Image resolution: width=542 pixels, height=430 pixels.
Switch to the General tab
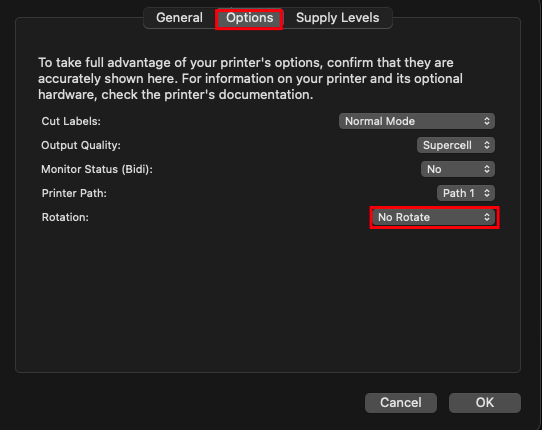point(179,18)
